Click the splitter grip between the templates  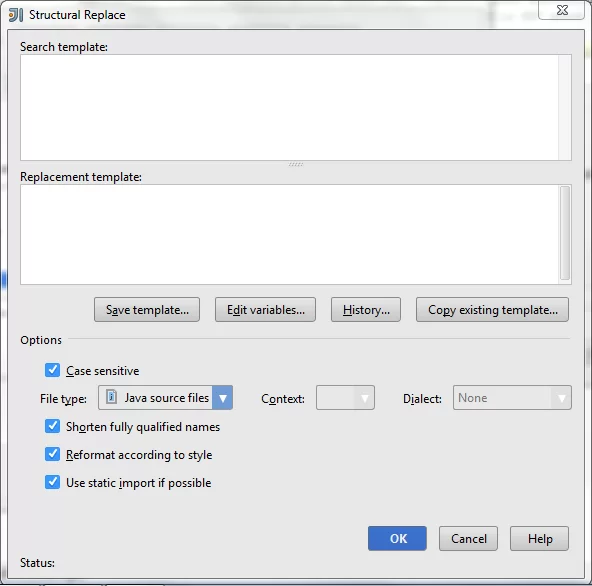coord(296,164)
